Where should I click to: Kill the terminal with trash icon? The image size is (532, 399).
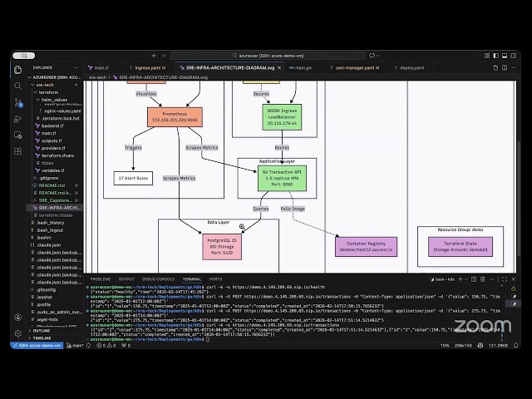click(483, 279)
